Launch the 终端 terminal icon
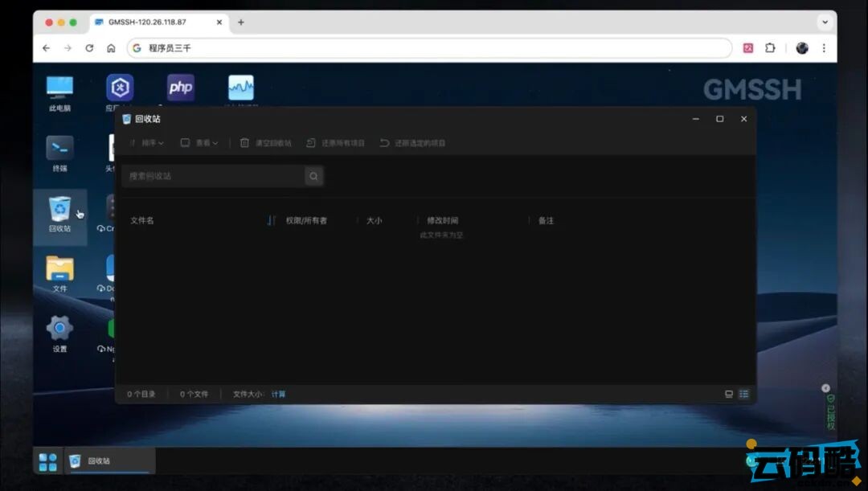The image size is (868, 491). pyautogui.click(x=59, y=149)
